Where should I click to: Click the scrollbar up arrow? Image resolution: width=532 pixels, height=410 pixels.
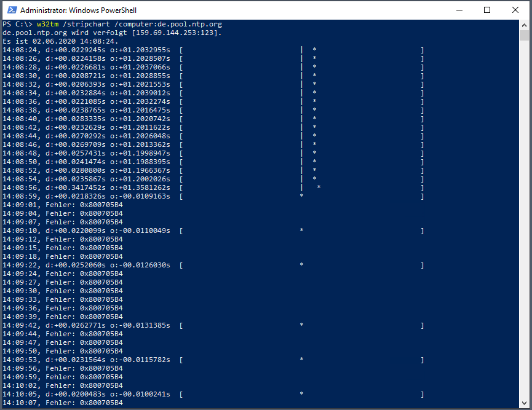(524, 25)
